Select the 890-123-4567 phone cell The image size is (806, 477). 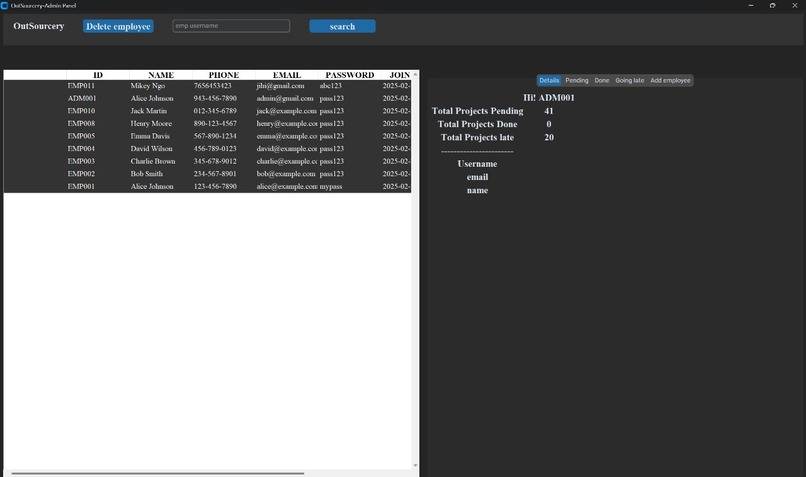tap(215, 123)
